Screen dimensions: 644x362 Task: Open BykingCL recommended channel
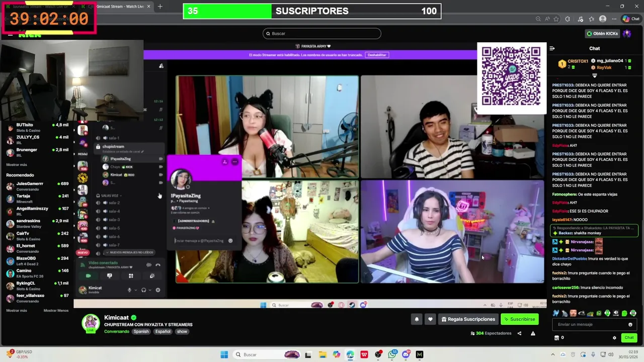click(x=37, y=286)
